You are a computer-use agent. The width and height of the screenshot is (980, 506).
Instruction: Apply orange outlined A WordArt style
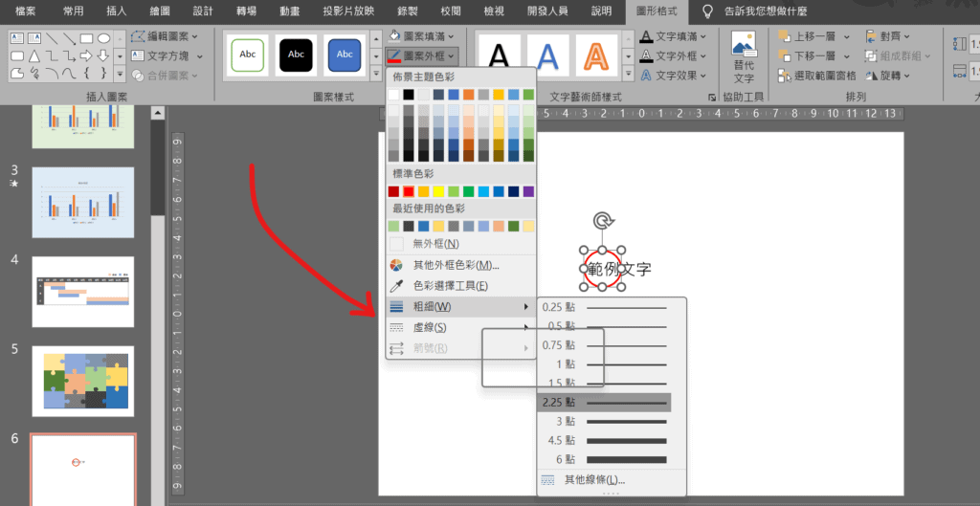tap(596, 55)
